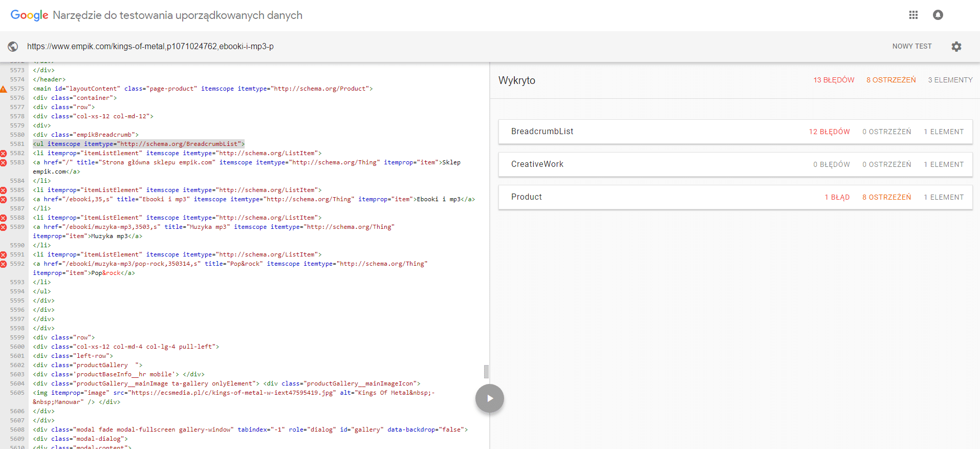Click the 12 BŁĘDÓW count in BreadcrumbList
980x449 pixels.
(x=829, y=132)
